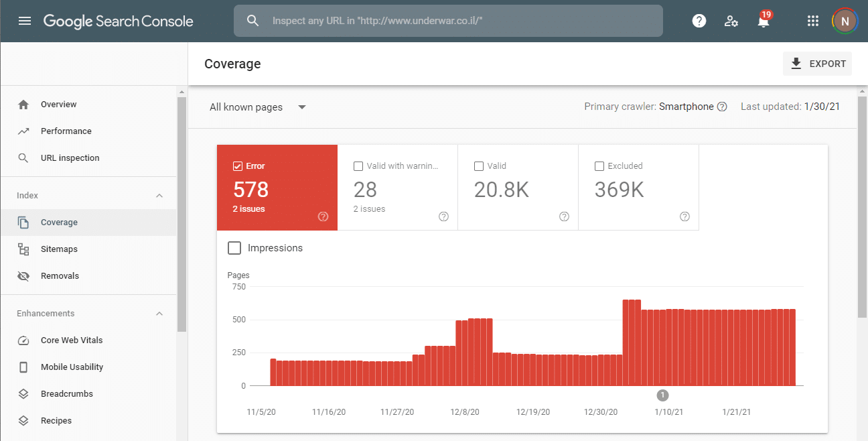Open the Help question mark icon

[699, 21]
